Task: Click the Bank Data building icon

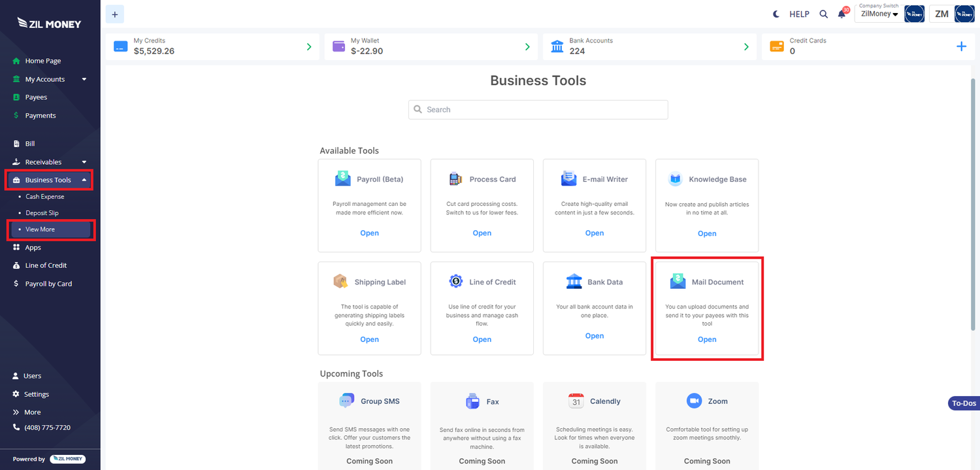Action: (574, 282)
